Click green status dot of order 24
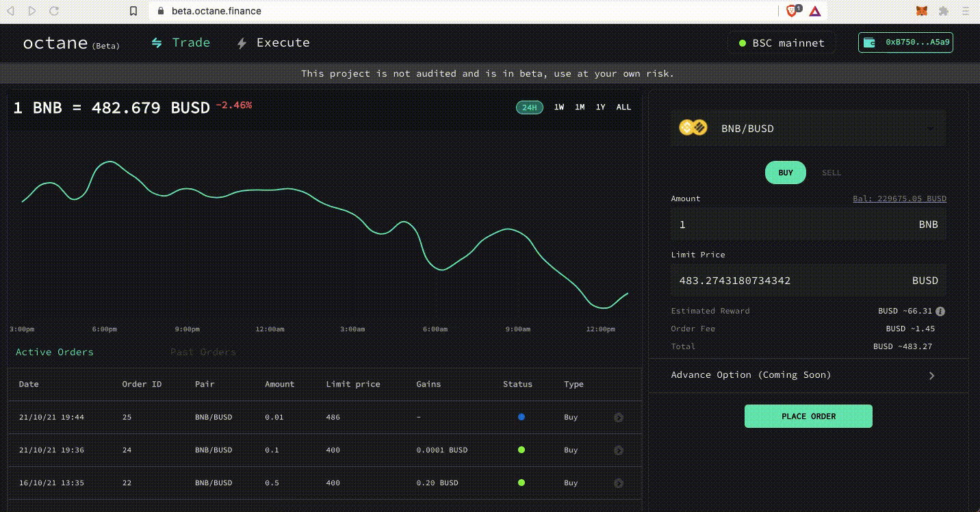Screen dimensions: 980x512 tap(521, 450)
